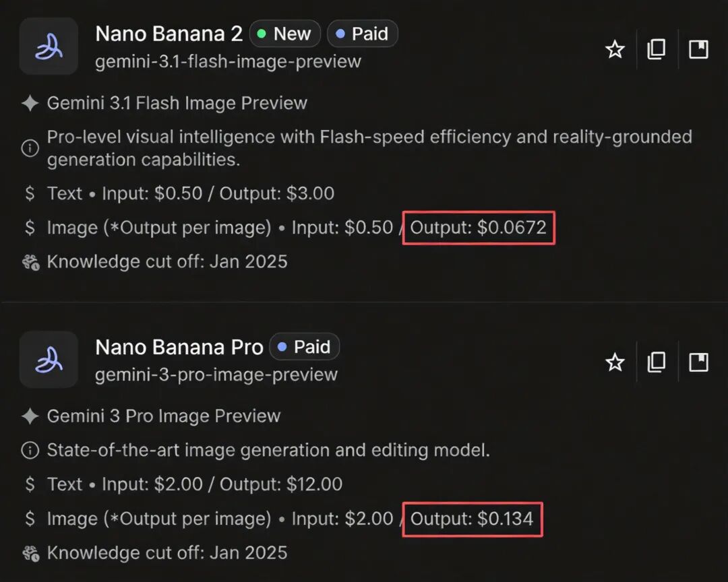The width and height of the screenshot is (728, 582).
Task: Open the info icon next to Nano Banana 2 description
Action: [30, 148]
